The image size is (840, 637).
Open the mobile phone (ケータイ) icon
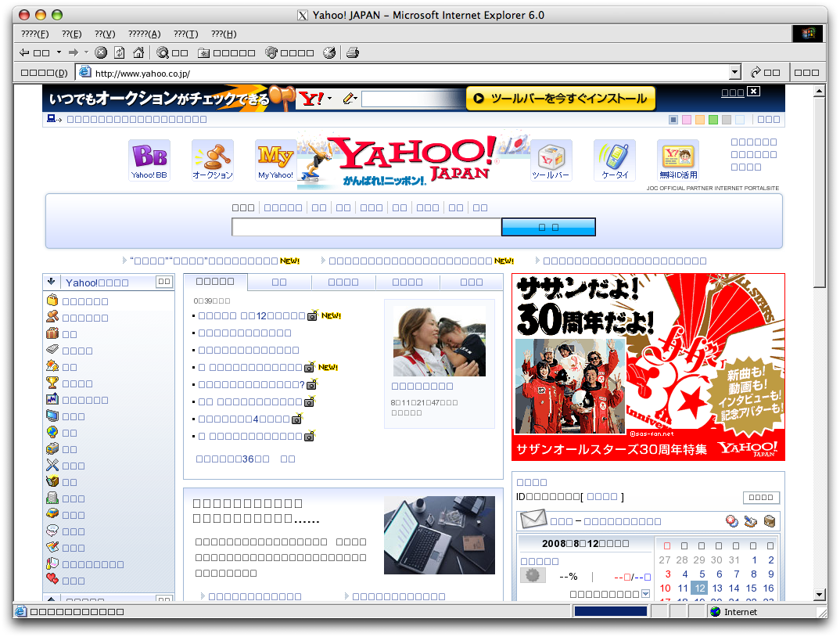tap(615, 160)
